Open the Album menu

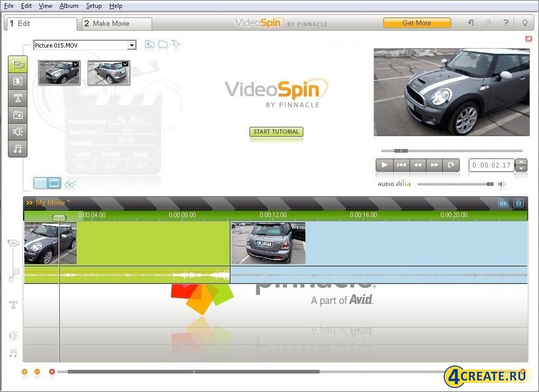tap(69, 6)
